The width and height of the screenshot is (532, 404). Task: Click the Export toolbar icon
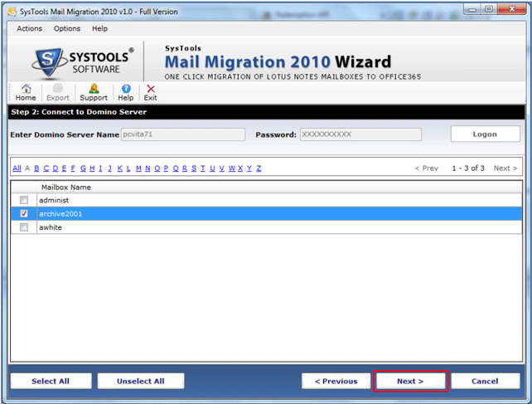(58, 92)
